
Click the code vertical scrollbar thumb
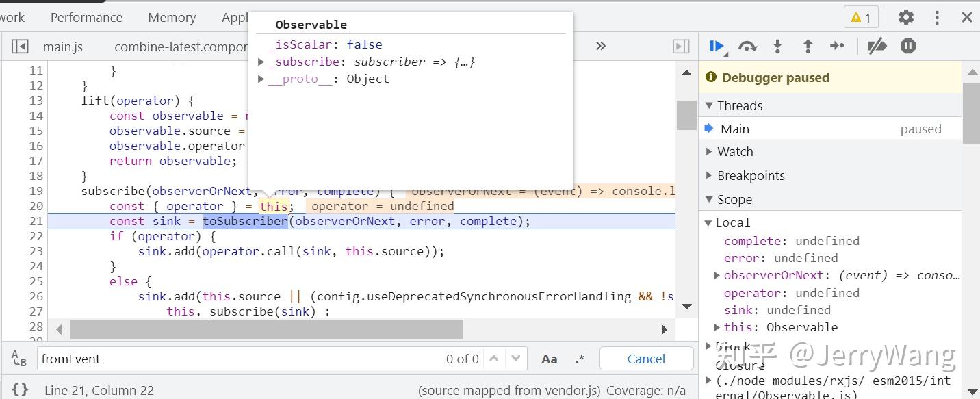(686, 116)
